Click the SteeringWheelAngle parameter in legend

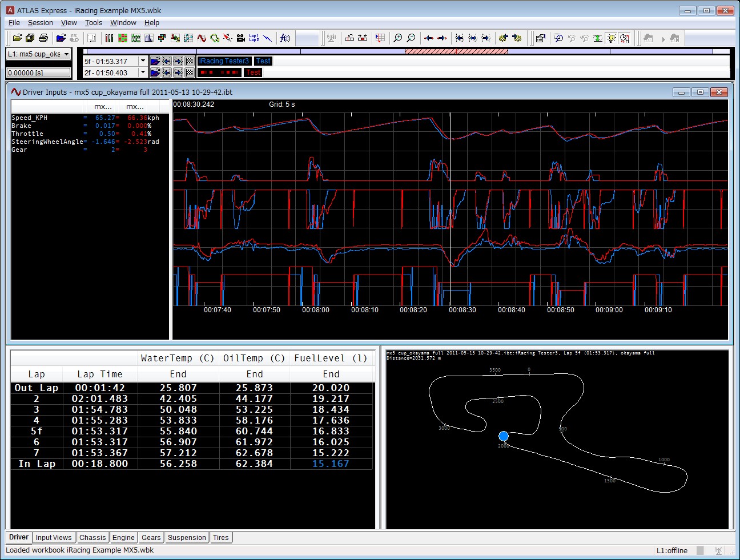[47, 142]
